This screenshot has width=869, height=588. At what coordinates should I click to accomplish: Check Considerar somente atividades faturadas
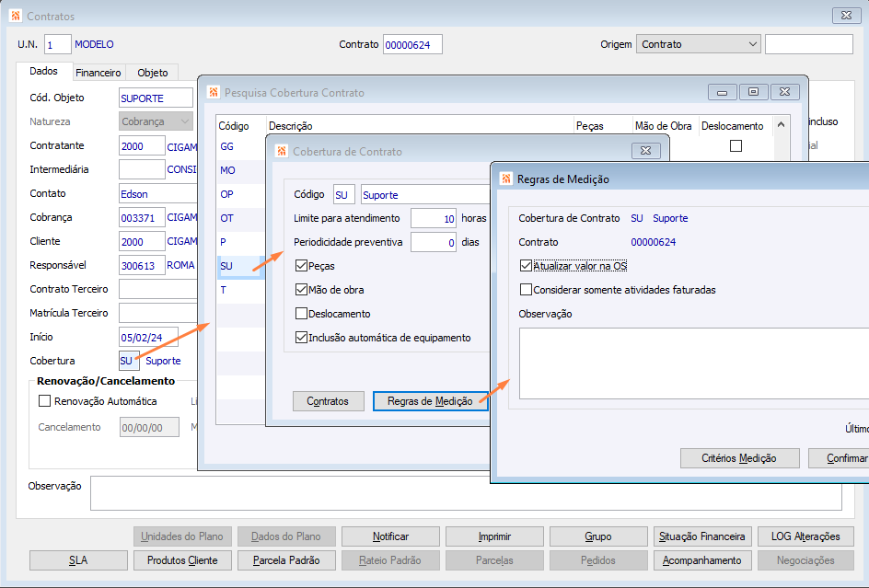click(x=526, y=290)
